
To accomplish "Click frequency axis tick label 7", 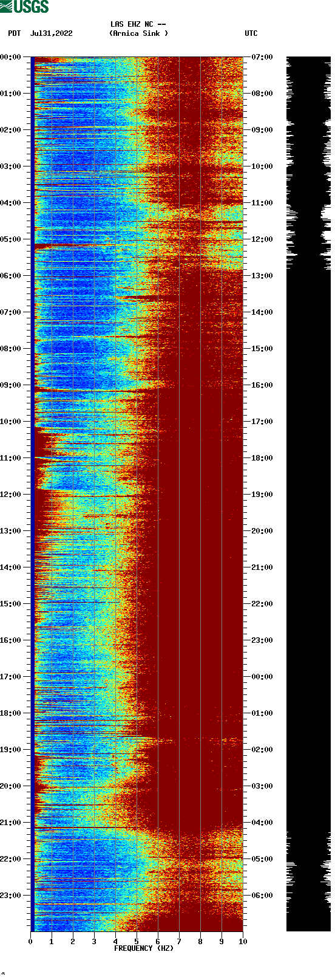I will [179, 942].
